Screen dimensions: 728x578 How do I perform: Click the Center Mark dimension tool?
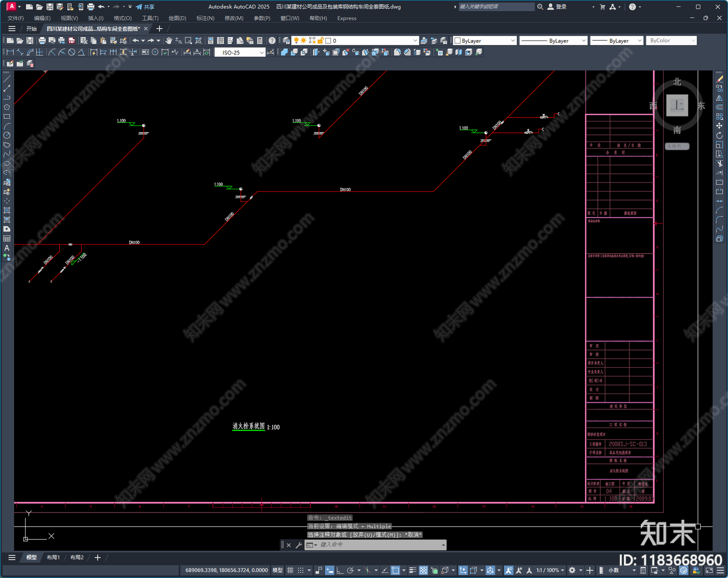(155, 52)
